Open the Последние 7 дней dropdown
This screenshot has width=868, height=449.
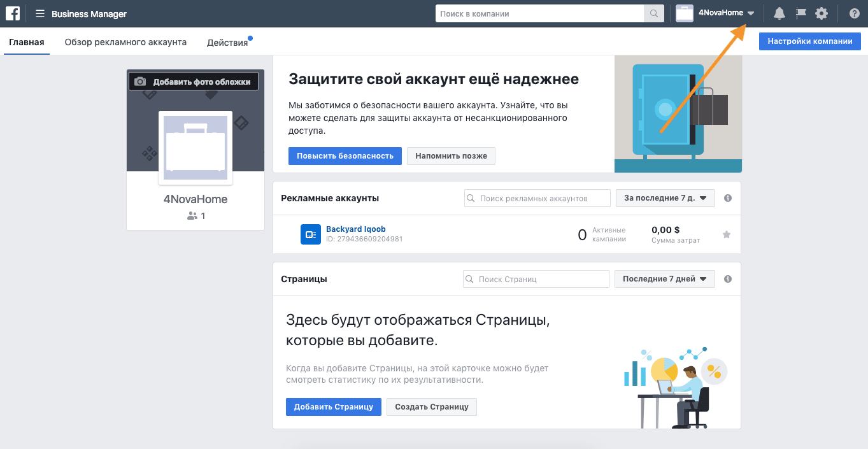(x=665, y=279)
